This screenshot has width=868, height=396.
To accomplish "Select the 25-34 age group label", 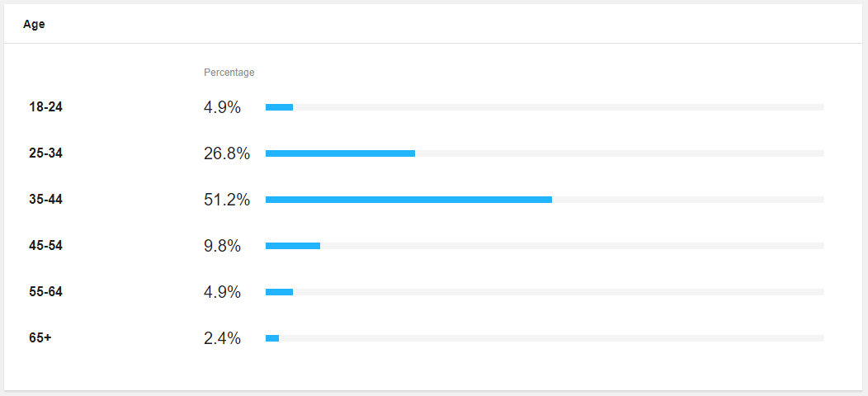I will click(46, 153).
